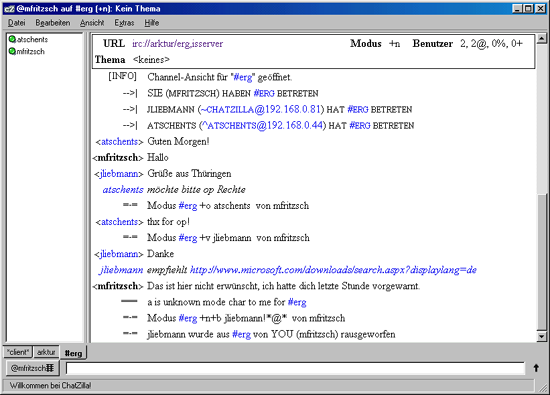Image resolution: width=550 pixels, height=395 pixels.
Task: Click jliebmann nick on Grüße aus Thüringen
Action: [119, 174]
